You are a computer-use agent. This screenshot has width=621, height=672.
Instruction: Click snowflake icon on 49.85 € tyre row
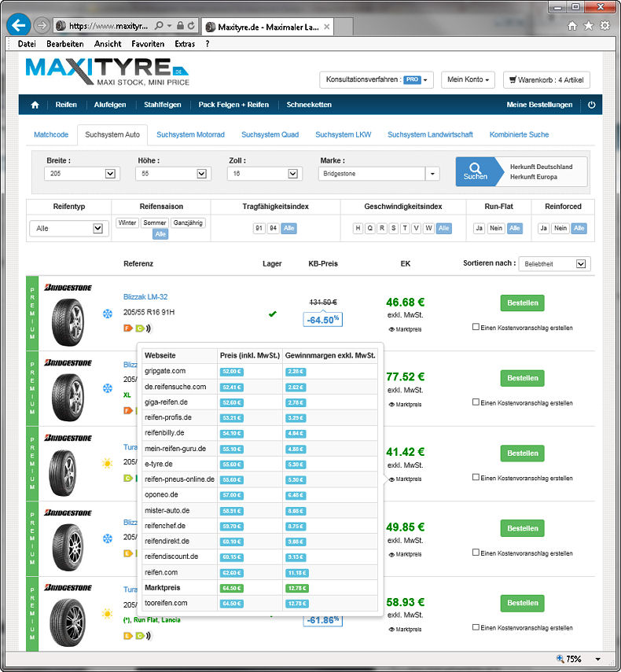click(x=107, y=538)
